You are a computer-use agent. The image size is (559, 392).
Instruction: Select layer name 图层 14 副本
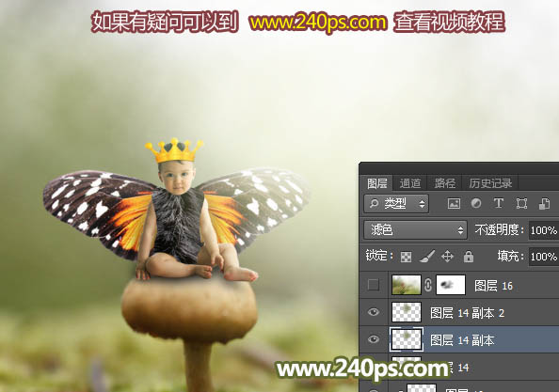tap(462, 340)
